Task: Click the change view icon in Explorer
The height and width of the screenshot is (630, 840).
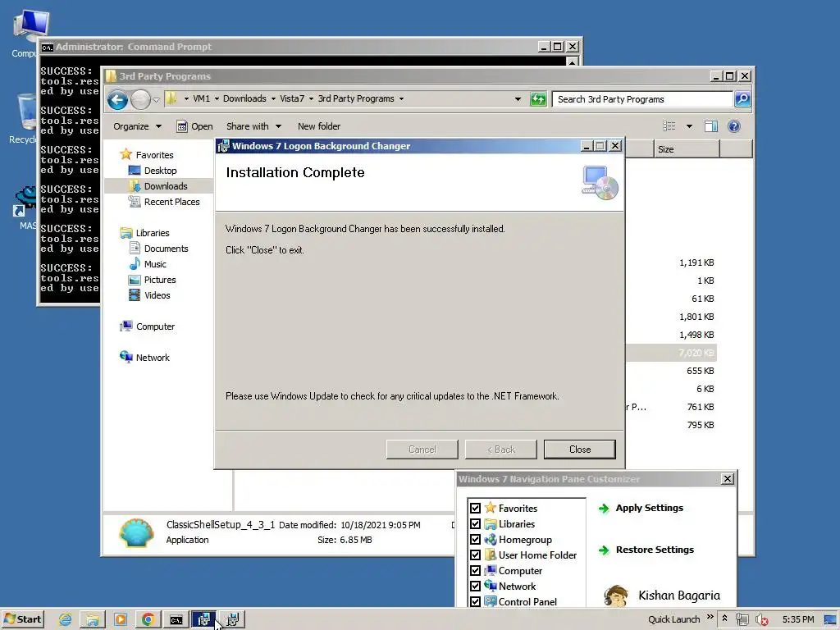Action: tap(669, 126)
